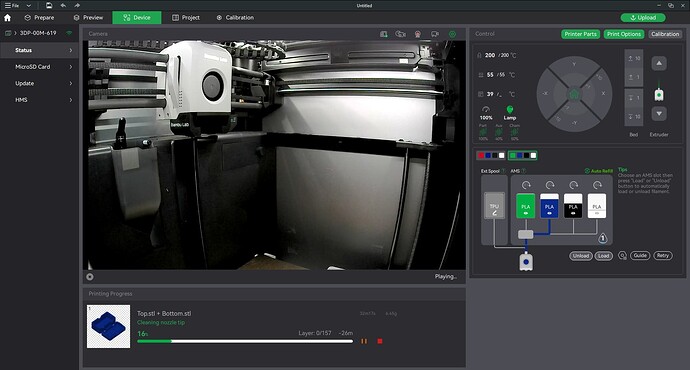The image size is (690, 370).
Task: Expand the Status sidebar entry
Action: point(40,50)
